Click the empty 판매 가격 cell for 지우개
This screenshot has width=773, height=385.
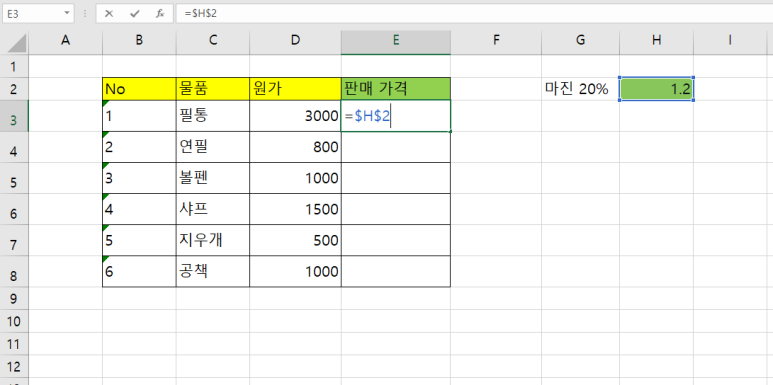[x=395, y=240]
